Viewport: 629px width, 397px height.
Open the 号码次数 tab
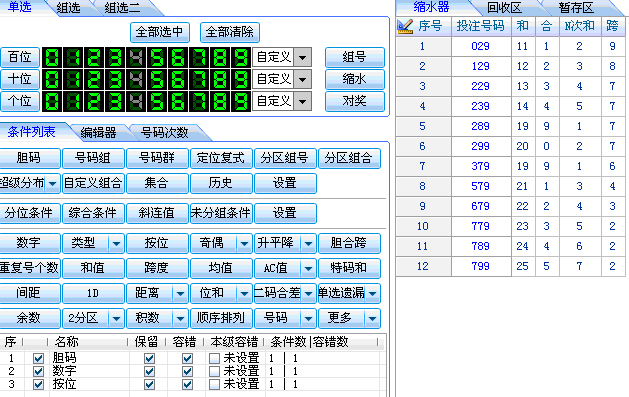tap(164, 132)
